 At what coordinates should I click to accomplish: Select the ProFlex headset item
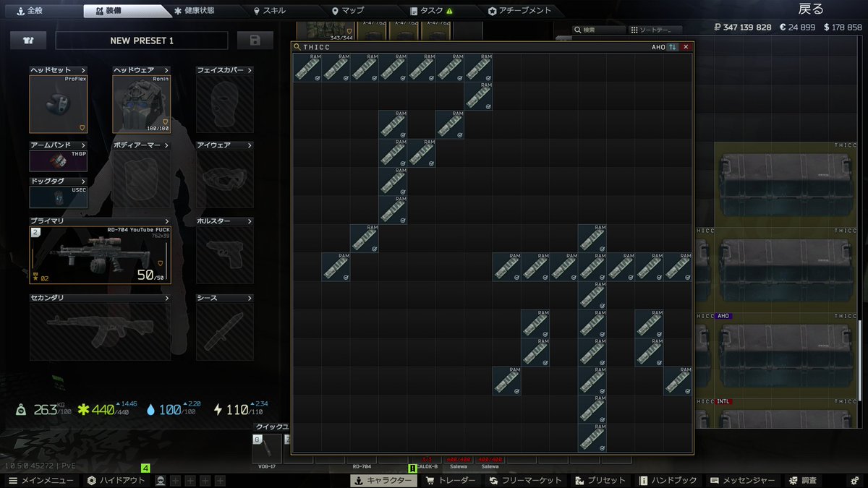coord(59,104)
